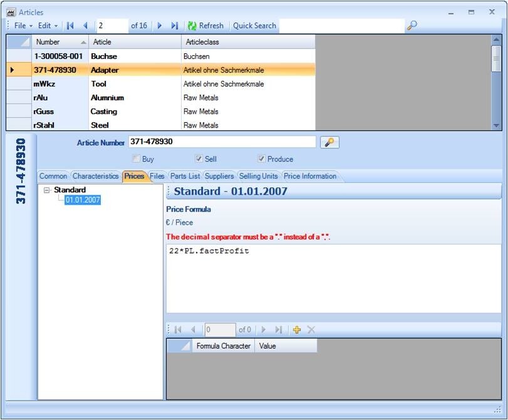Maximize the Articles window
508x420 pixels.
click(x=472, y=13)
